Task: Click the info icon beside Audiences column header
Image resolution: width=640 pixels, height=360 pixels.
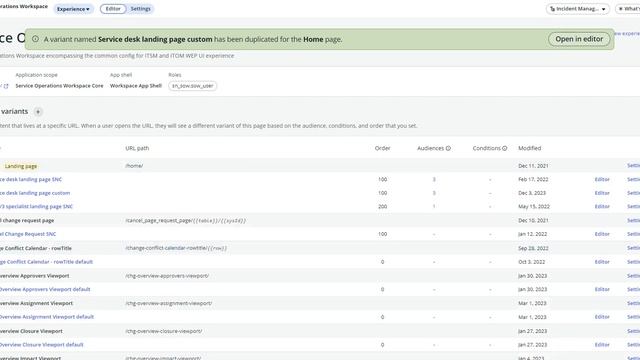Action: (448, 148)
